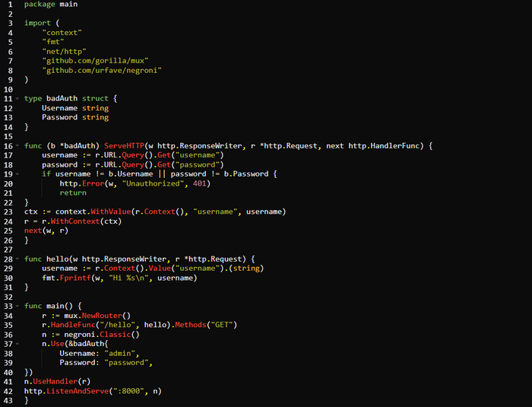Click the "github.com/gorilla/mux" import string

click(95, 61)
